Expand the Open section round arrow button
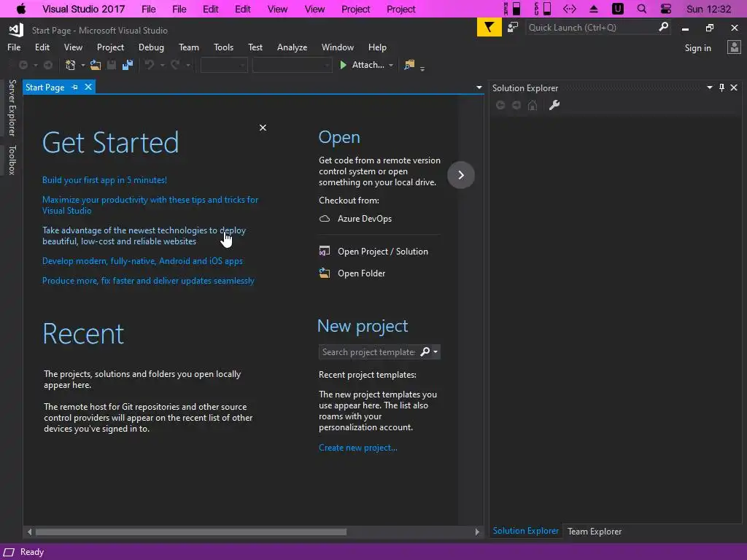The image size is (747, 560). 461,175
